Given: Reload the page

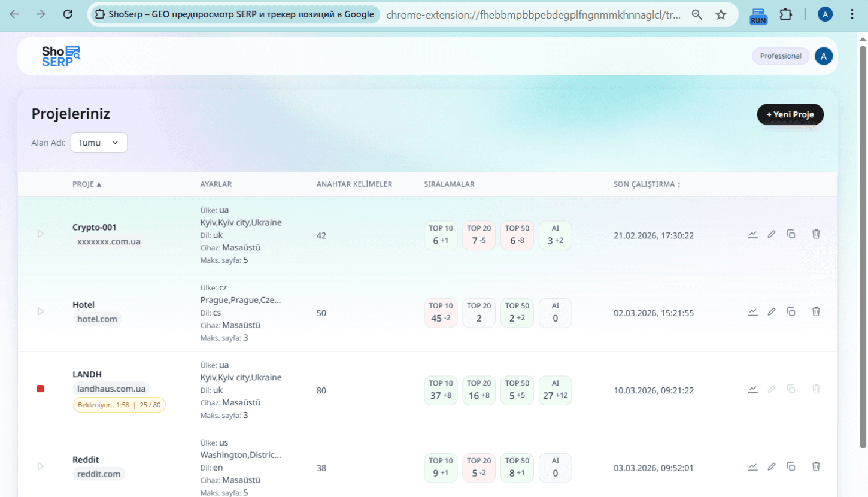Looking at the screenshot, I should [x=68, y=14].
